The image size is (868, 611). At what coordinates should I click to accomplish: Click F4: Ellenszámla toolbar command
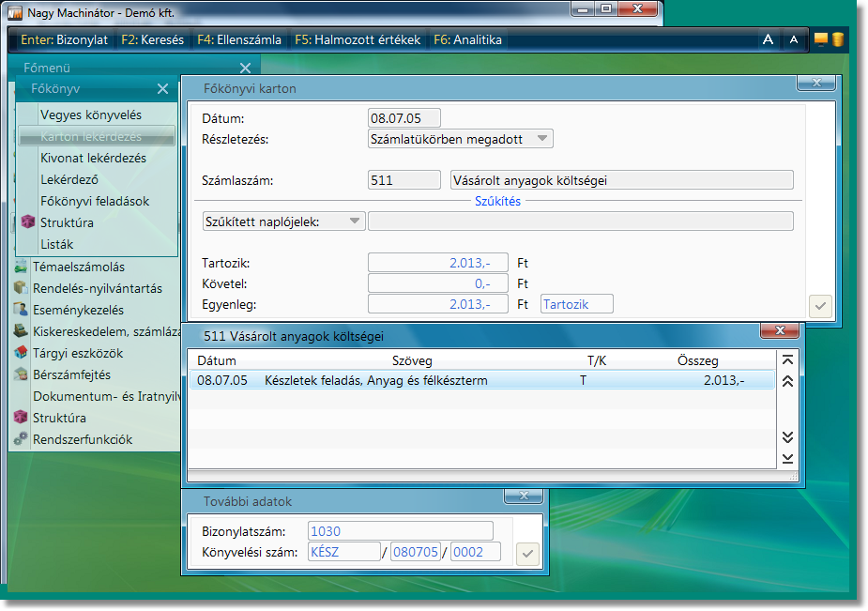click(x=238, y=39)
